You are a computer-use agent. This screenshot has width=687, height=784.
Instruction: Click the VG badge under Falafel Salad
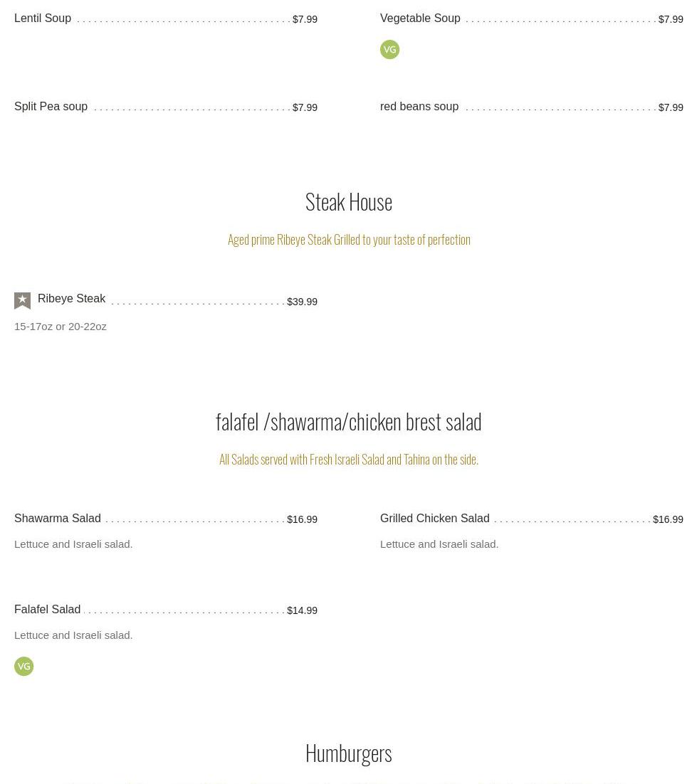[x=24, y=667]
